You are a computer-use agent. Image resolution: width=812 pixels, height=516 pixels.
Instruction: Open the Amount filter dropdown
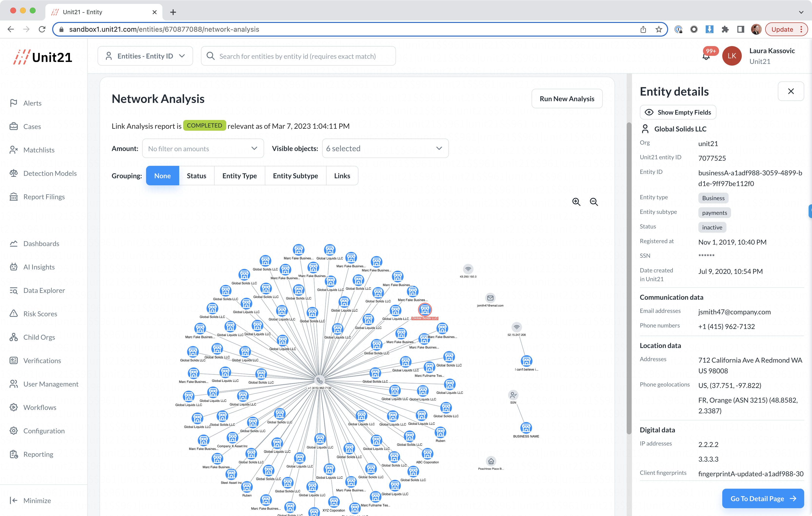coord(203,149)
